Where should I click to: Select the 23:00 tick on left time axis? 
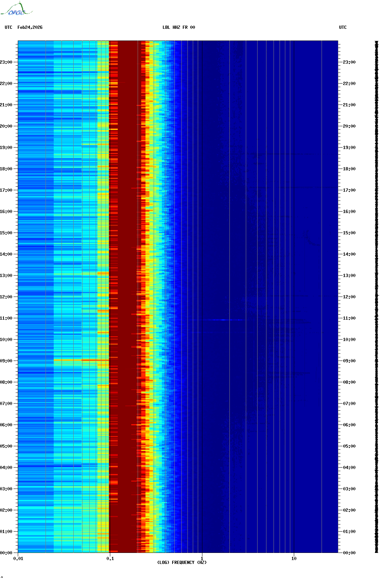click(x=6, y=62)
